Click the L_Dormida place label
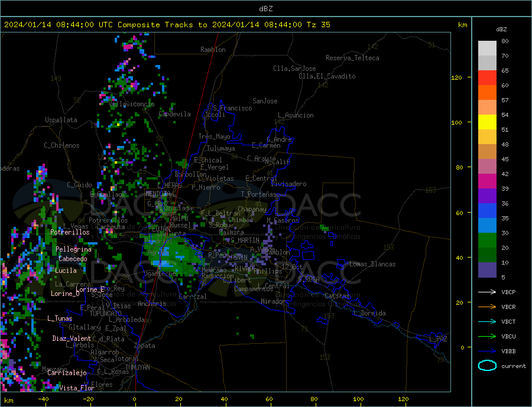The height and width of the screenshot is (407, 532). 370,313
